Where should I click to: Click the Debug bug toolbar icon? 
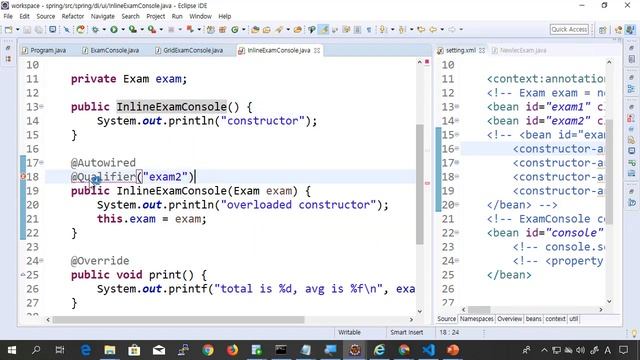click(x=96, y=29)
